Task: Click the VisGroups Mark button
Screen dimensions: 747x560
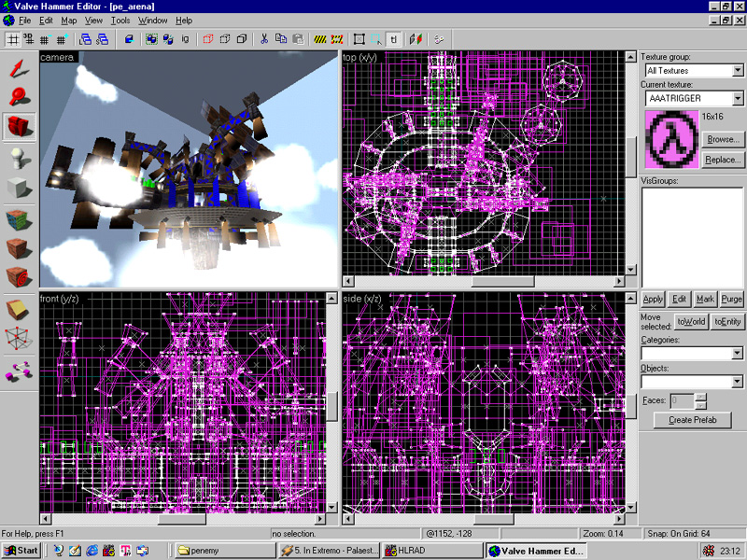Action: [705, 299]
